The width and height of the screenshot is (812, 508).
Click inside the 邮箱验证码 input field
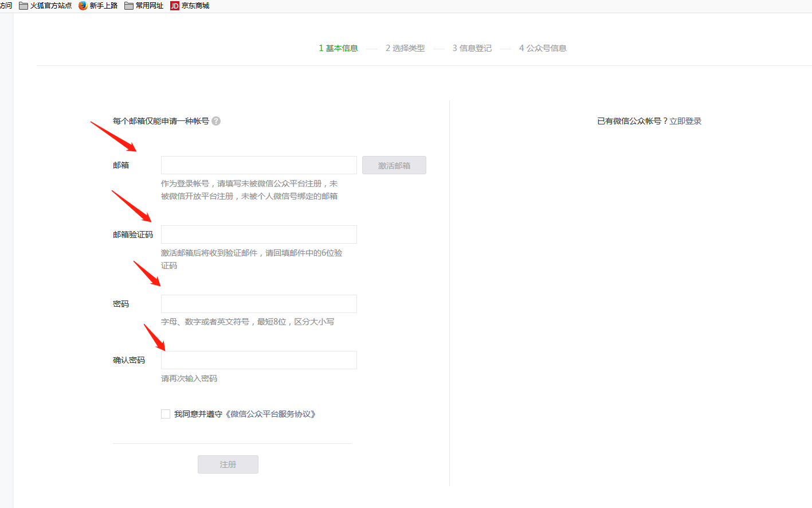coord(258,234)
